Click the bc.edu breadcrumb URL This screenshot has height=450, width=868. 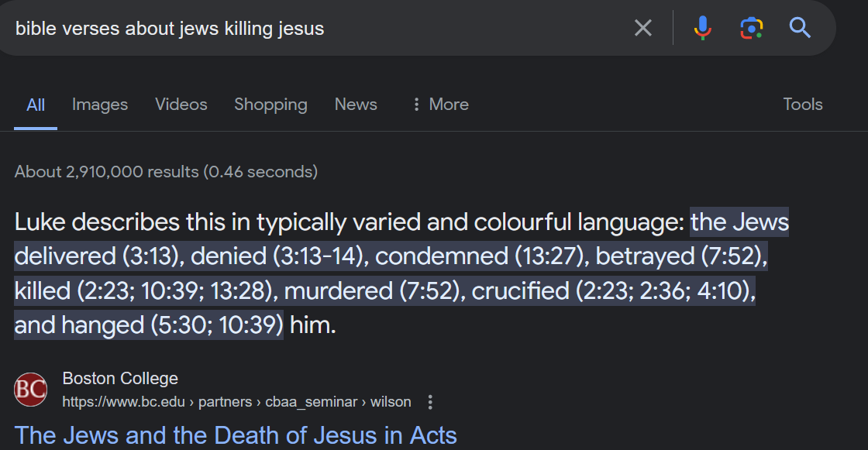click(236, 402)
